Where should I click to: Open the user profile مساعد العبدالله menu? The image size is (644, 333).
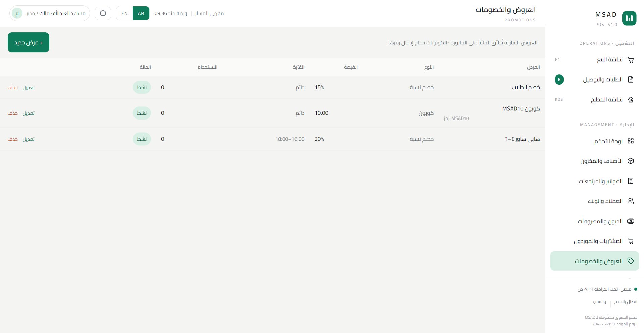[x=50, y=13]
